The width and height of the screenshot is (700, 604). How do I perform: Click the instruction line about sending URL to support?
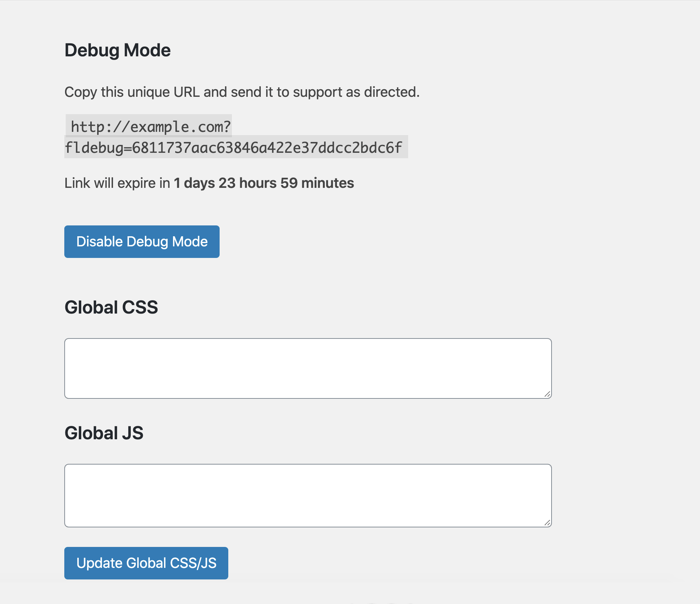(242, 92)
